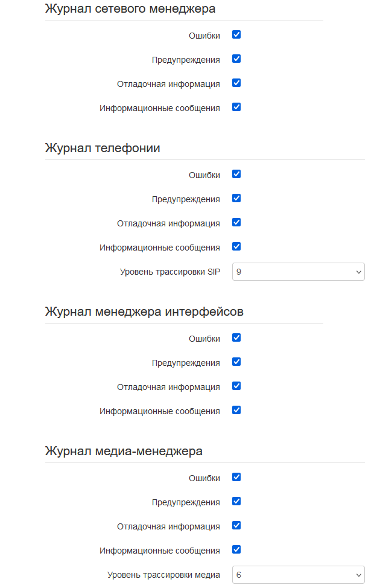Open the Уровень трассировки SIP dropdown
The height and width of the screenshot is (588, 383).
(x=299, y=272)
